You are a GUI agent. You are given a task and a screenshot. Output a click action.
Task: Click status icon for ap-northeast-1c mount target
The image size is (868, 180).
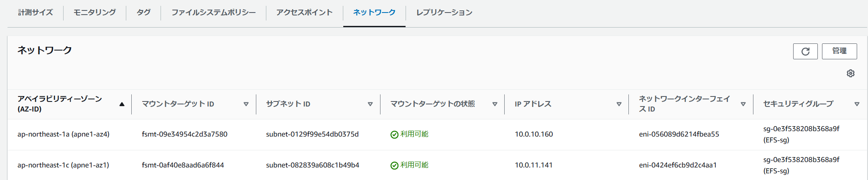coord(394,165)
